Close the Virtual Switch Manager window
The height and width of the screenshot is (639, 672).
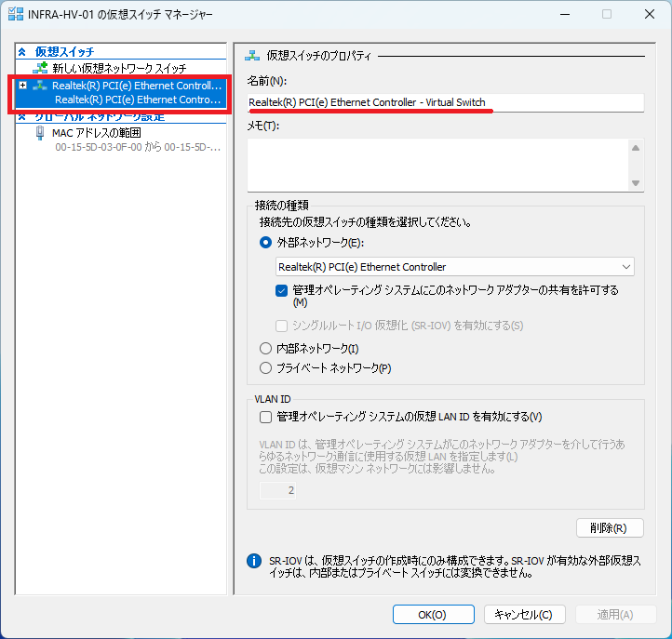pos(650,14)
